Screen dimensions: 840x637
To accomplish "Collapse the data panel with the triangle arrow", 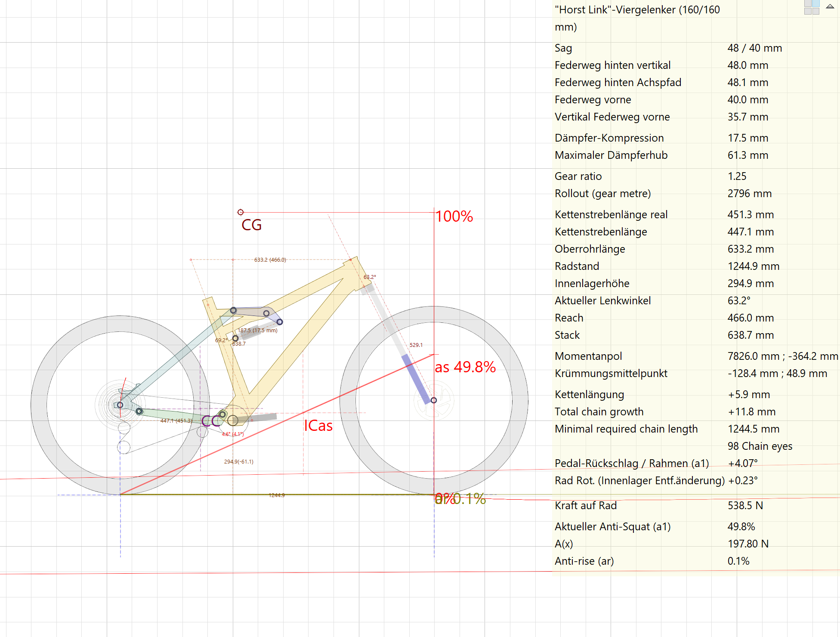I will [830, 6].
